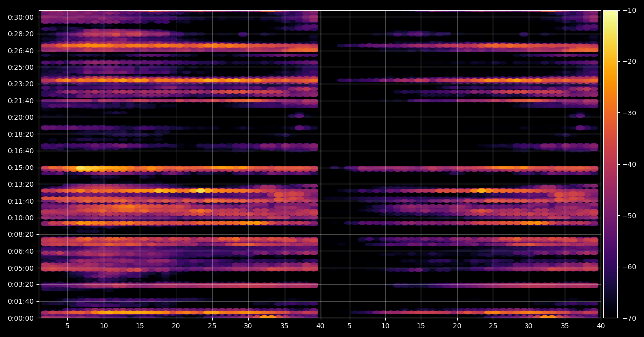The width and height of the screenshot is (644, 337).
Task: Click the −70 colorbar tick label
Action: coord(629,318)
